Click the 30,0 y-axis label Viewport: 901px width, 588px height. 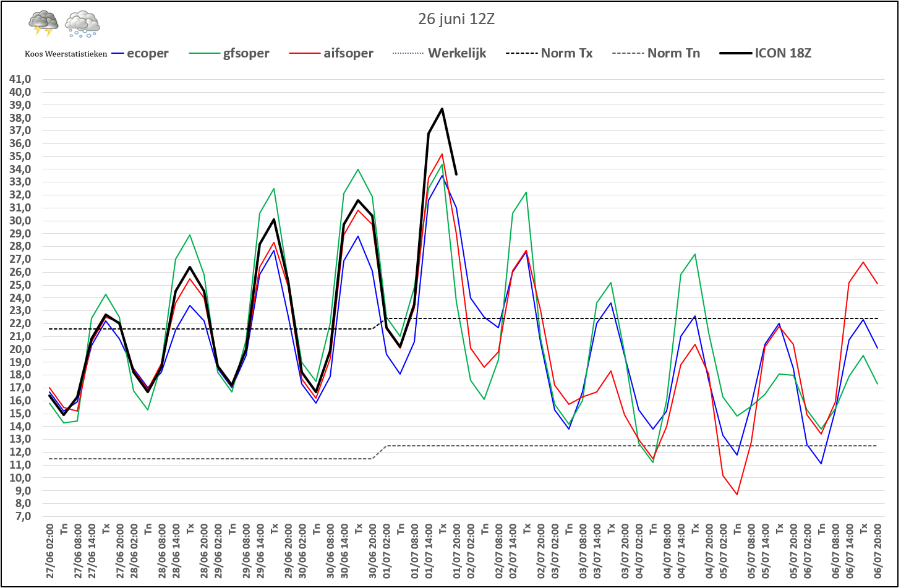(20, 221)
